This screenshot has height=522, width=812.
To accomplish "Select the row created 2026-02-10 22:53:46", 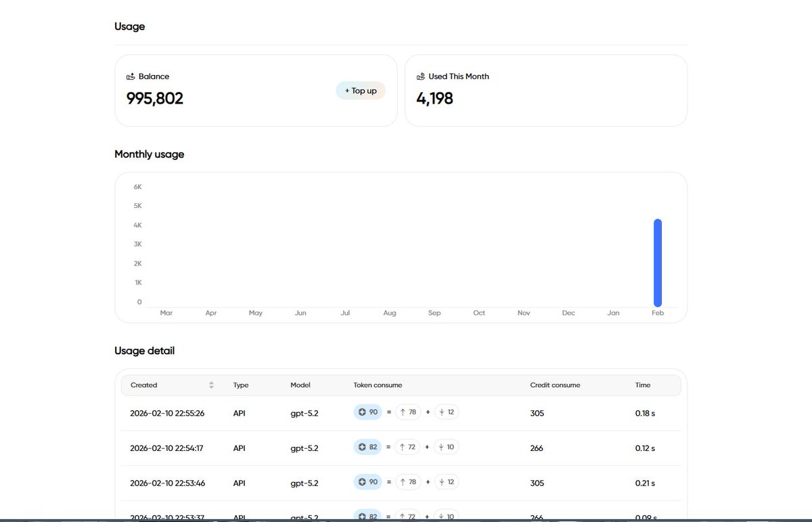I will (401, 483).
